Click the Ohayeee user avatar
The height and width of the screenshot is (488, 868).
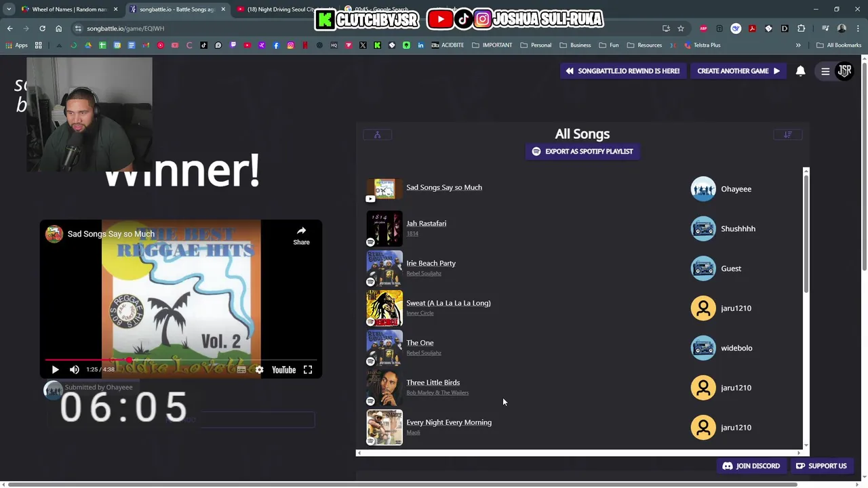pyautogui.click(x=703, y=189)
